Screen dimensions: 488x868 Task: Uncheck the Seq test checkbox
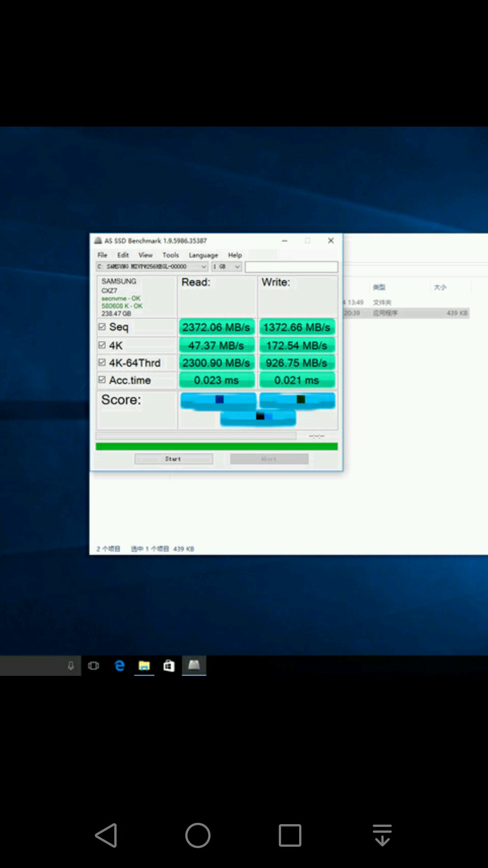pyautogui.click(x=102, y=326)
